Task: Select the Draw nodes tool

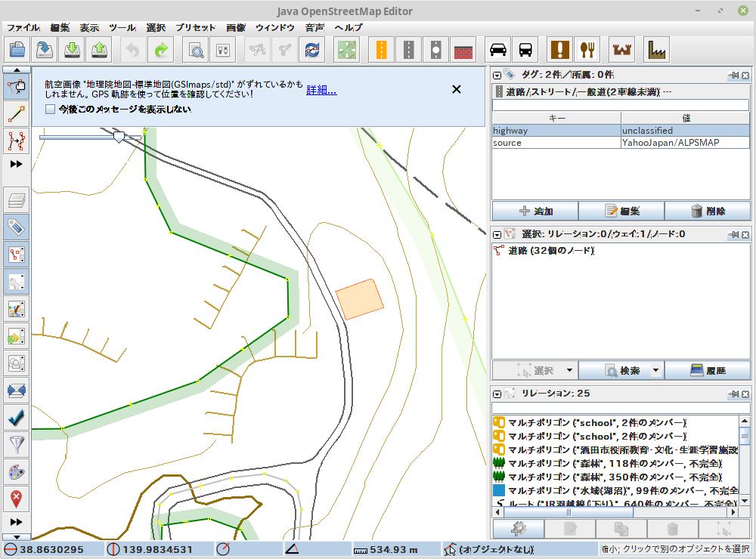Action: point(17,113)
